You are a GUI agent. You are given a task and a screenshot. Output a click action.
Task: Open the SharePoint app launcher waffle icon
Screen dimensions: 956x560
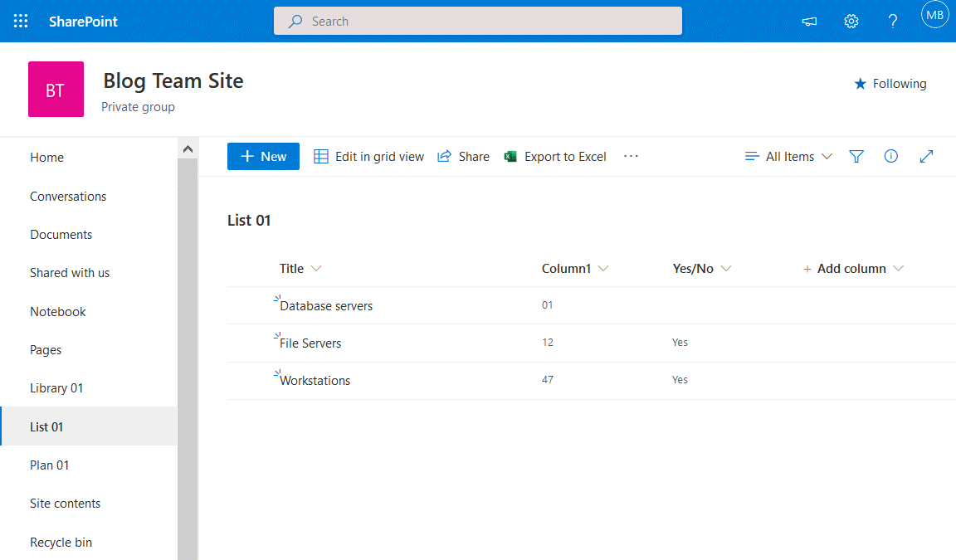[21, 20]
